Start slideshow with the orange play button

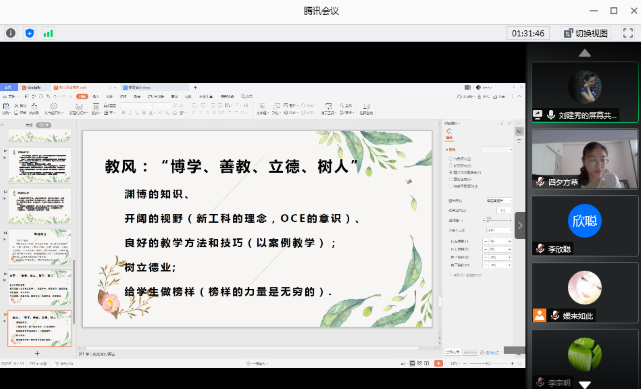pyautogui.click(x=438, y=363)
